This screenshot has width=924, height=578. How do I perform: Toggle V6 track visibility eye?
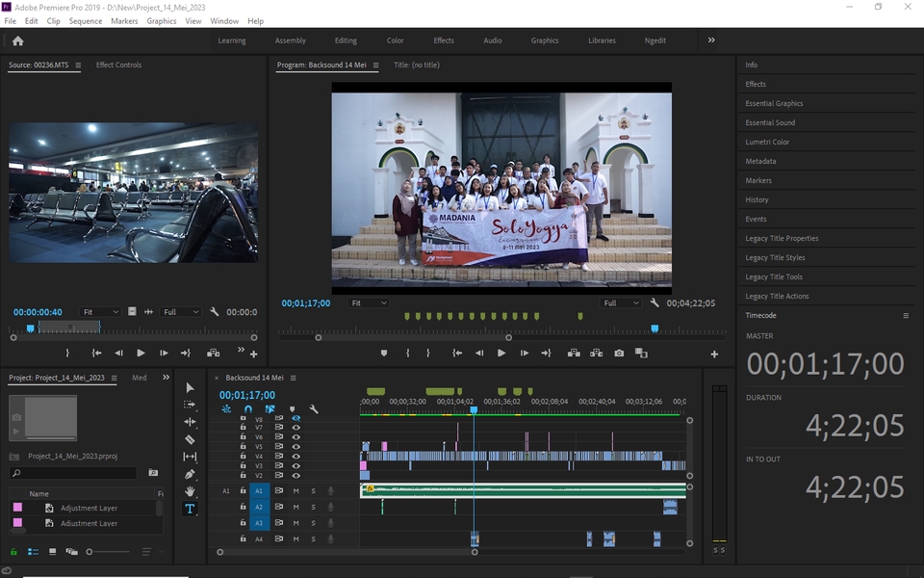coord(295,437)
